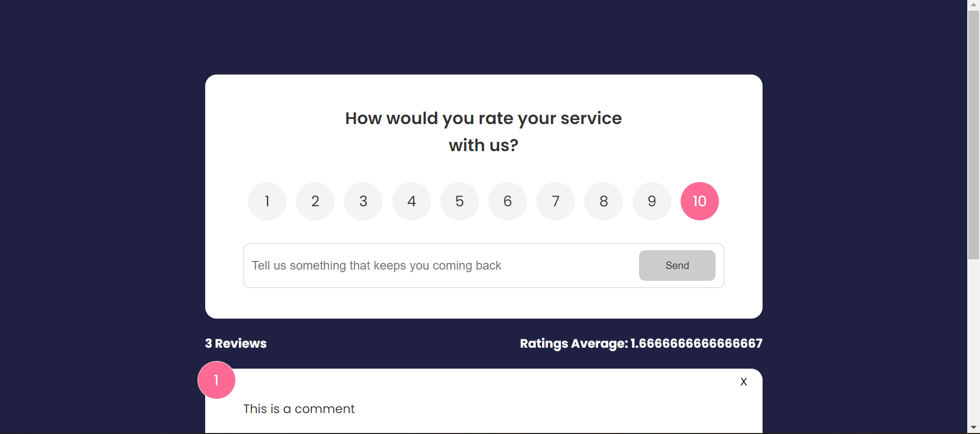Select rating 9 on the rating scale
The height and width of the screenshot is (434, 980).
651,201
